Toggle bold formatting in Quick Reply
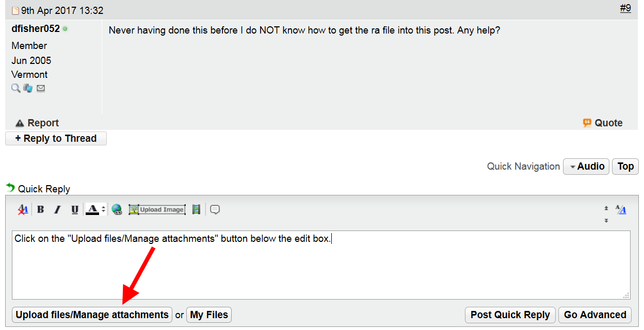This screenshot has height=330, width=644. 41,209
